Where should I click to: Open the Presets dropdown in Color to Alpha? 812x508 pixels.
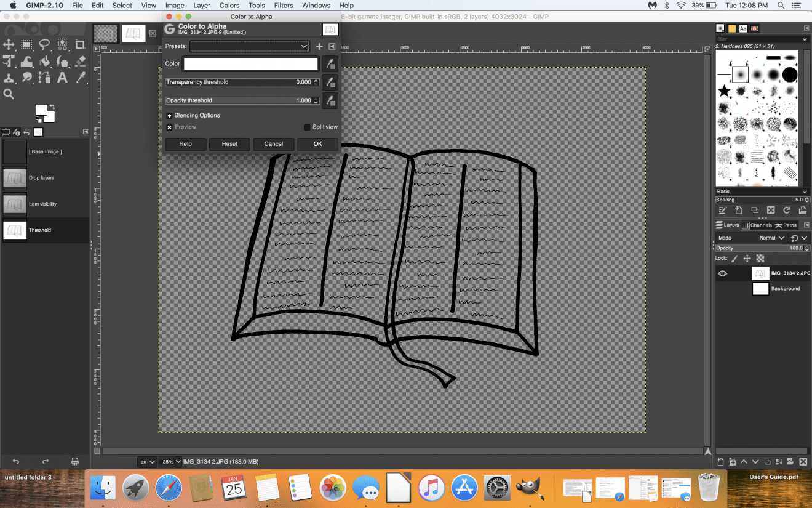click(x=249, y=46)
